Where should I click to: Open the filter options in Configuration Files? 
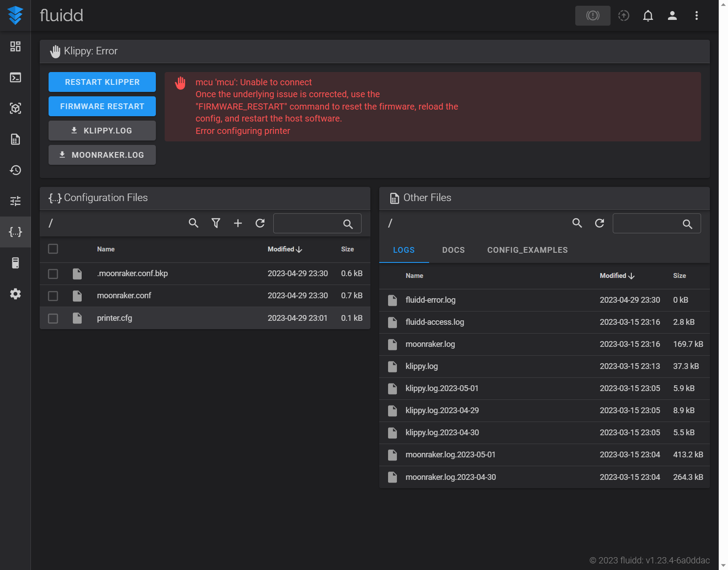[215, 223]
